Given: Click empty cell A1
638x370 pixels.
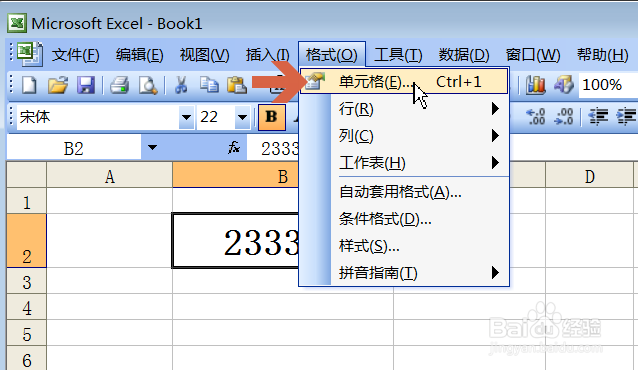Looking at the screenshot, I should tap(109, 201).
